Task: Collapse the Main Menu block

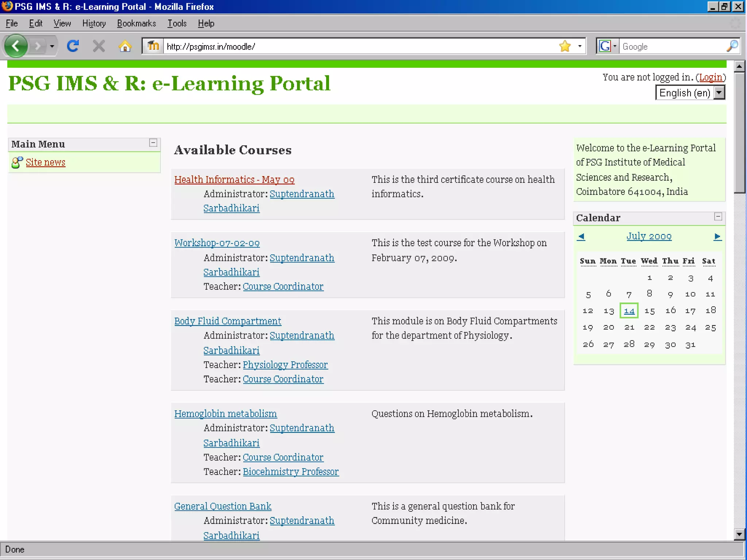Action: 153,143
